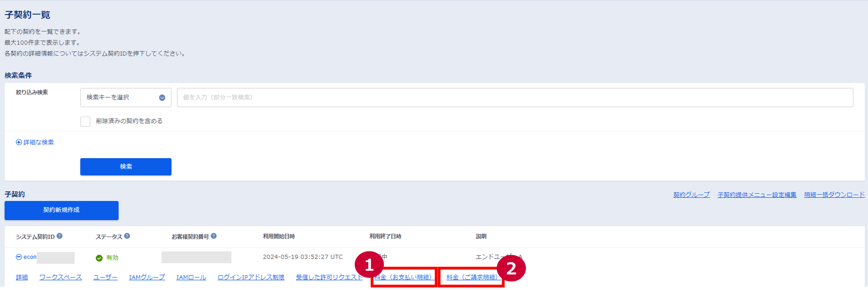Open the 詳細 link for contract
868x290 pixels.
(x=22, y=277)
